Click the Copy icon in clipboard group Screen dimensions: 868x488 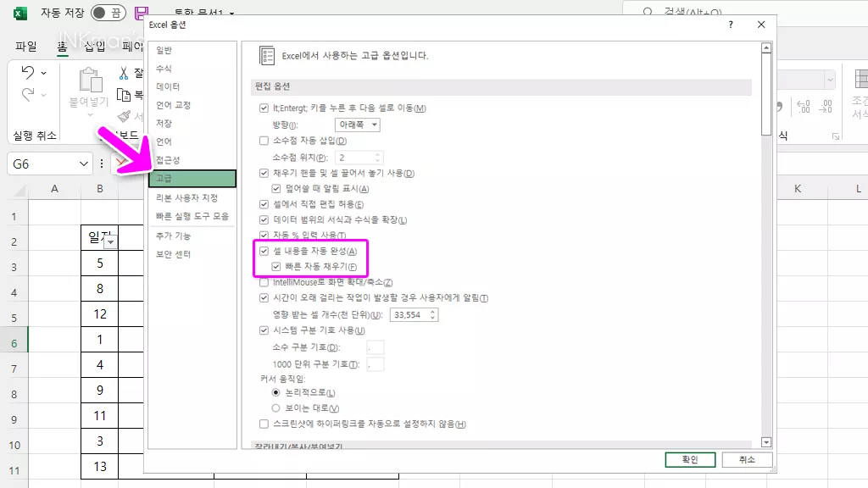[x=124, y=95]
